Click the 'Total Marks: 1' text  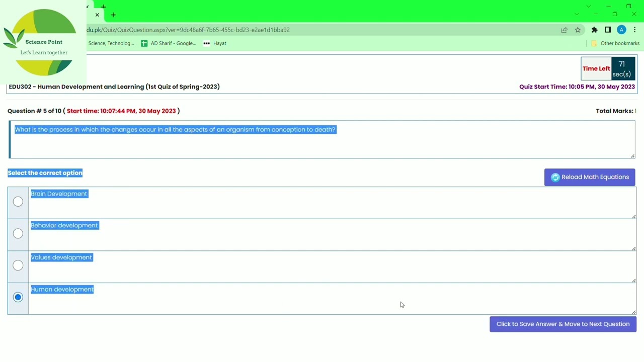click(616, 111)
